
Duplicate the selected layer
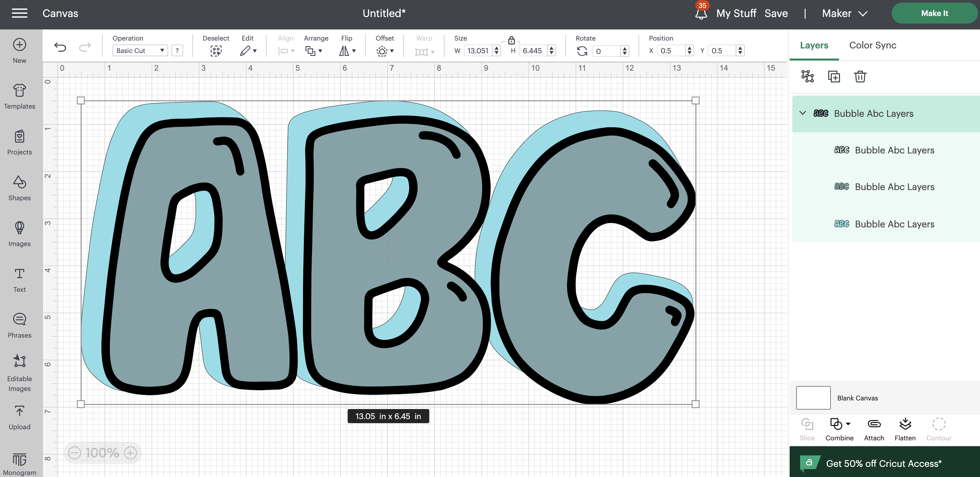pyautogui.click(x=834, y=77)
